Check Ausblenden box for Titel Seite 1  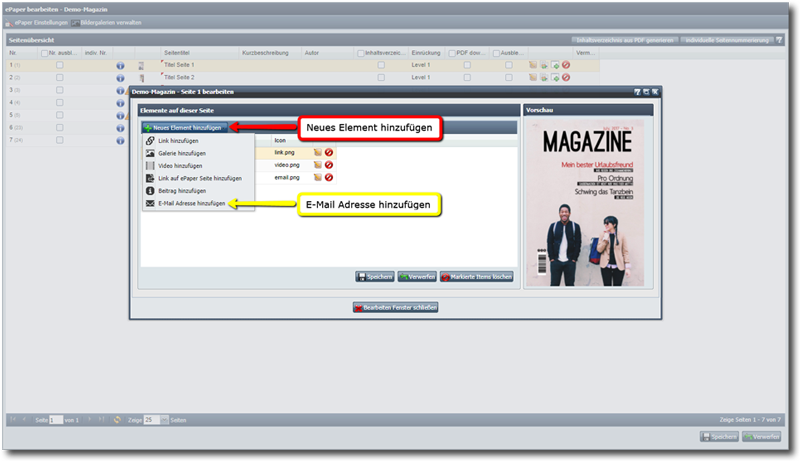coord(509,65)
